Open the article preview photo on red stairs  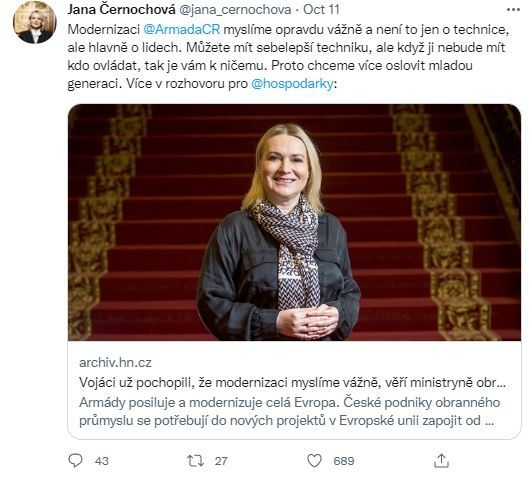tap(294, 222)
